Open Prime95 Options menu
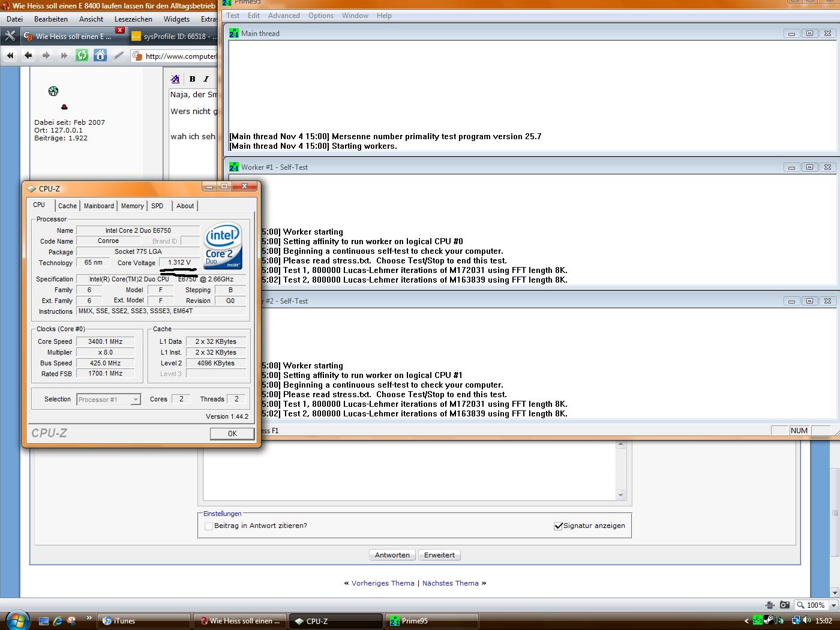Screen dimensions: 840x630 click(321, 16)
